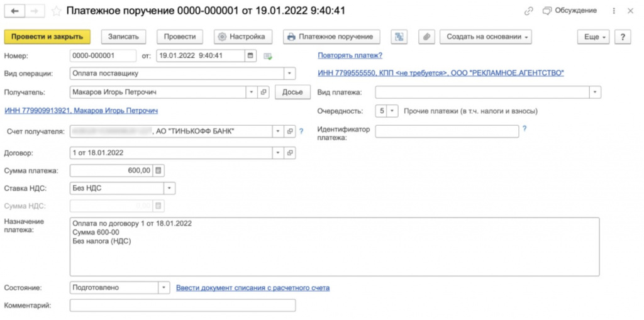Expand Состояние dropdown

pyautogui.click(x=164, y=287)
